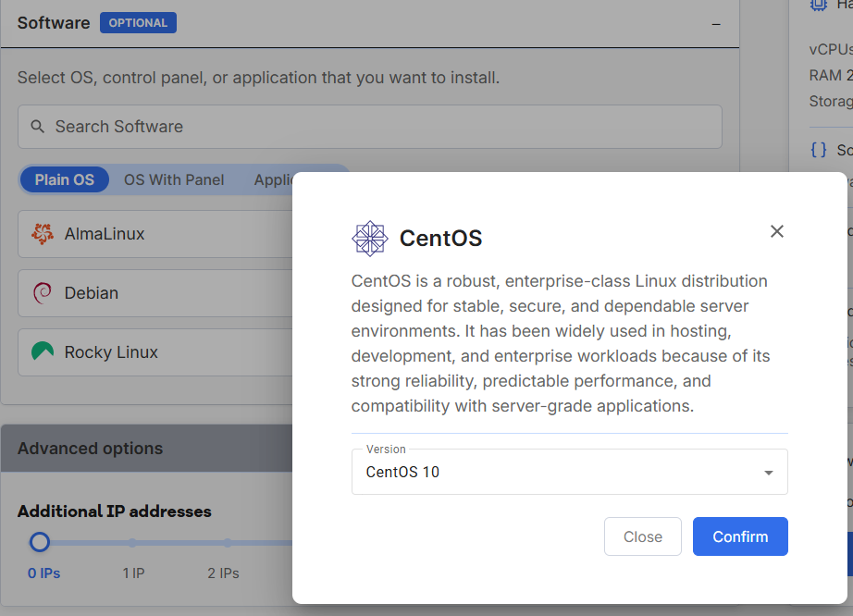Set slider to the 2 IPs mark
853x616 pixels.
(x=228, y=543)
